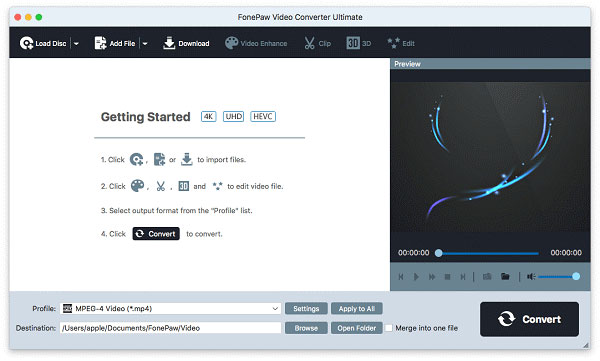Stop the preview playback

[447, 276]
